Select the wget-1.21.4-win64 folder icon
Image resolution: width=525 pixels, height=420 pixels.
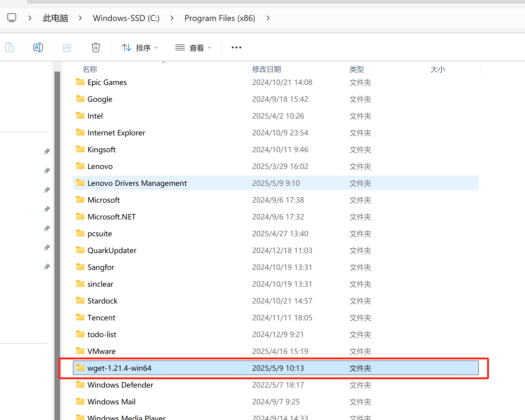pyautogui.click(x=80, y=368)
